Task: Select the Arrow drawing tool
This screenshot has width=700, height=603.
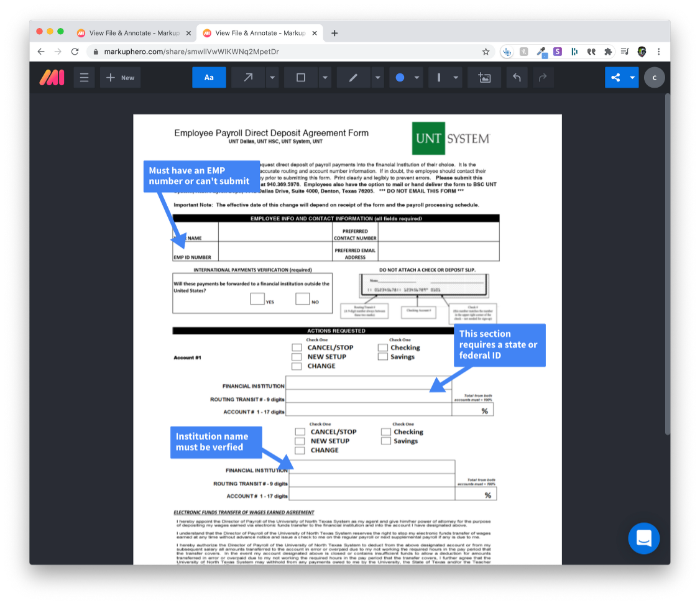Action: click(248, 78)
